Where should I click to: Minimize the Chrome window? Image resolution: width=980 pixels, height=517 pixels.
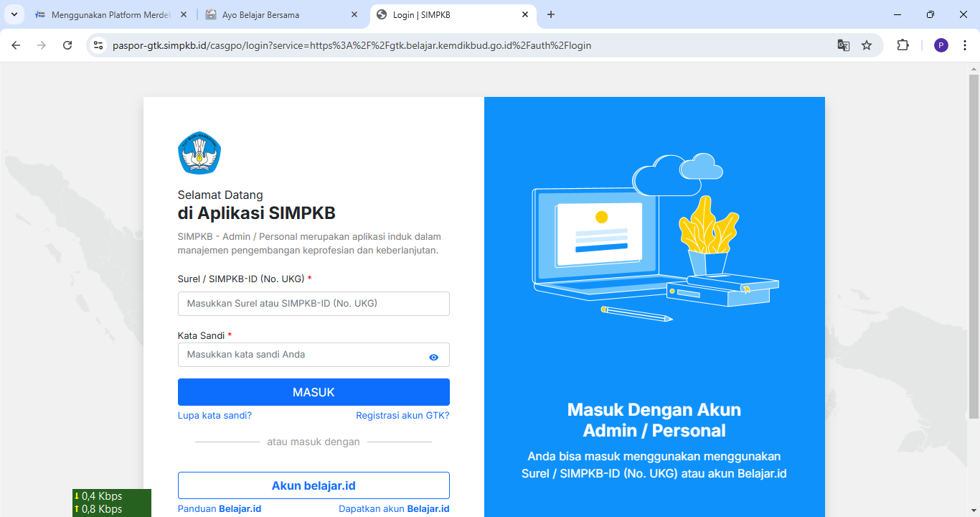pyautogui.click(x=897, y=14)
